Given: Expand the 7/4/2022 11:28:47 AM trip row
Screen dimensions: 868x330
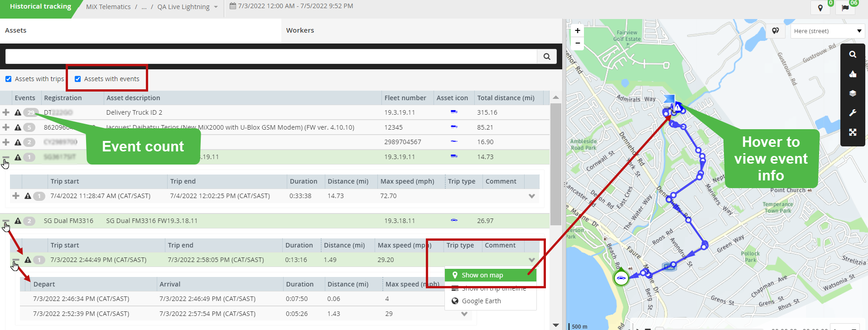Looking at the screenshot, I should click(16, 196).
